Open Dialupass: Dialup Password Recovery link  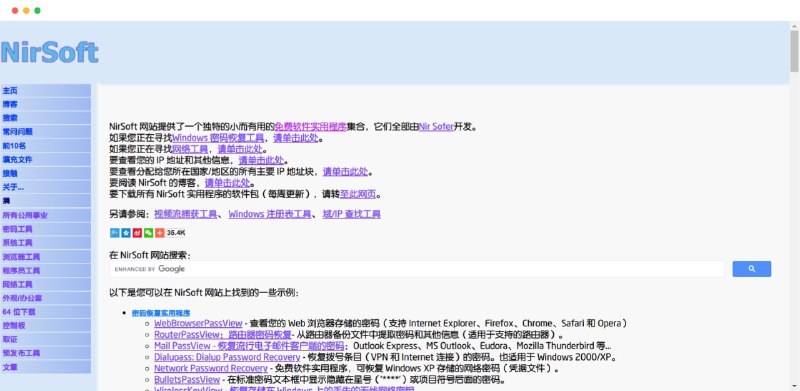(x=227, y=357)
